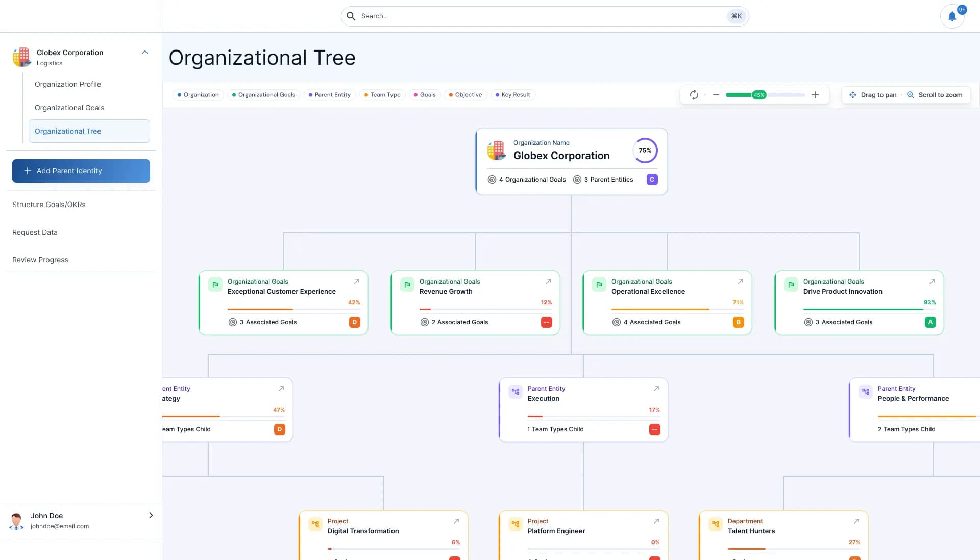Toggle the Goals legend filter
Viewport: 980px width, 560px height.
[x=425, y=95]
